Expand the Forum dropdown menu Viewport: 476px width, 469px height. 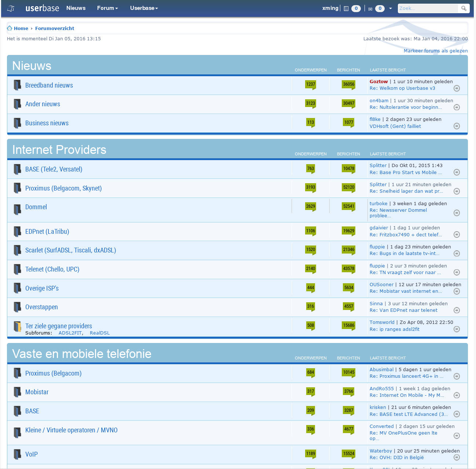click(107, 8)
